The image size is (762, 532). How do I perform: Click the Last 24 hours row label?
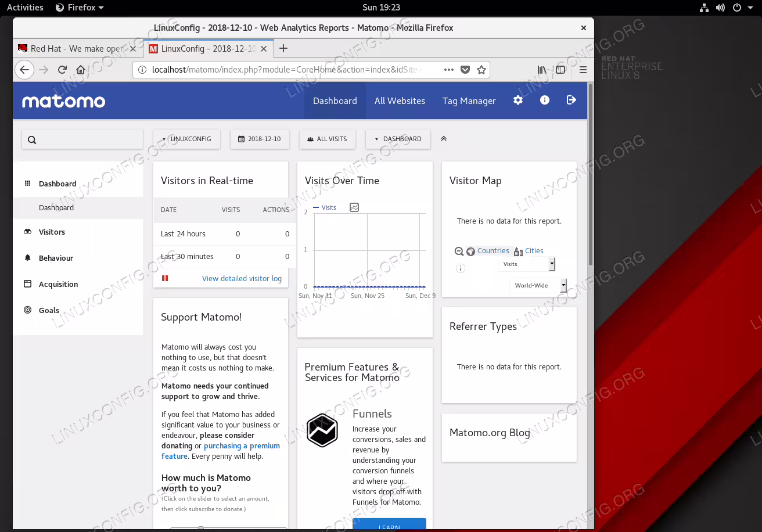(183, 234)
